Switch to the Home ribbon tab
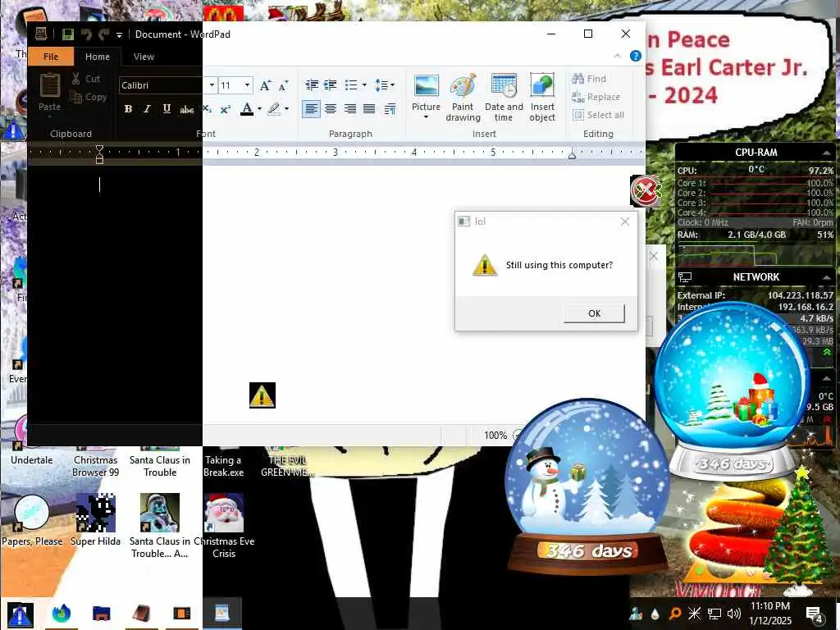 (98, 57)
